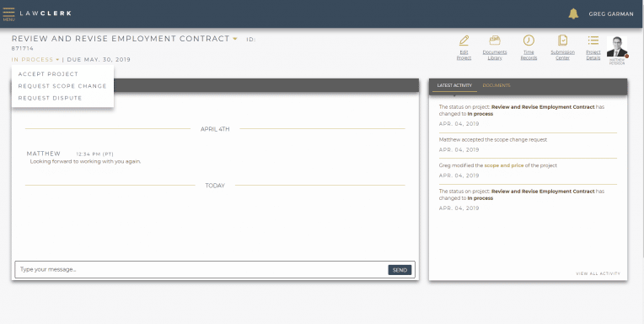Choose REQUEST DISPUTE option

(50, 98)
